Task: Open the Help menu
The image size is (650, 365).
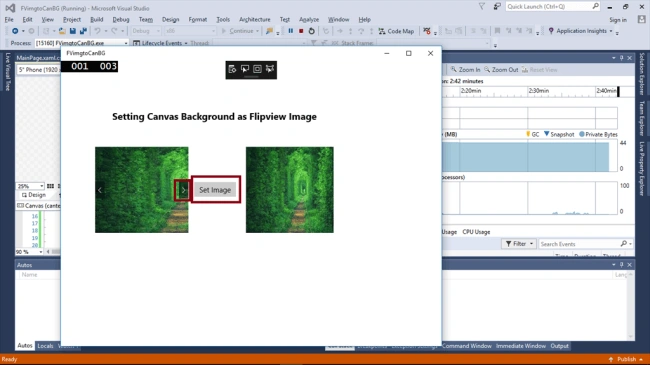Action: click(364, 19)
